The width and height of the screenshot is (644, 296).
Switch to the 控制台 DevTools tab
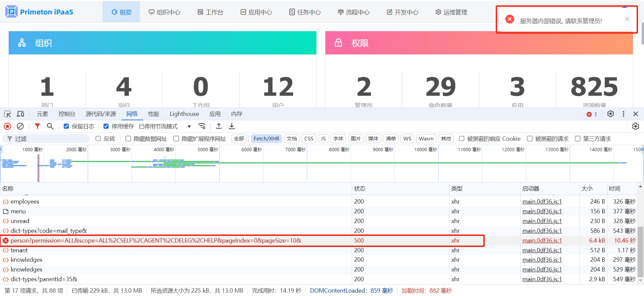pyautogui.click(x=67, y=114)
